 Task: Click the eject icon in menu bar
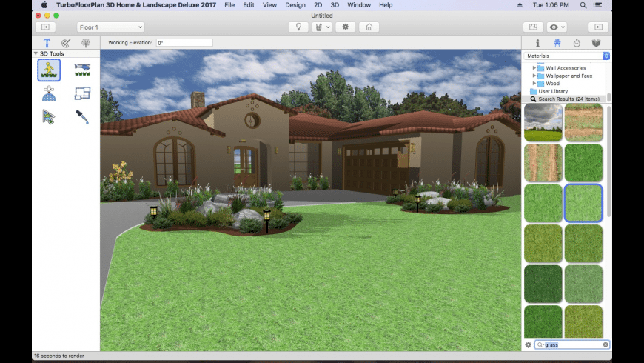pos(520,5)
